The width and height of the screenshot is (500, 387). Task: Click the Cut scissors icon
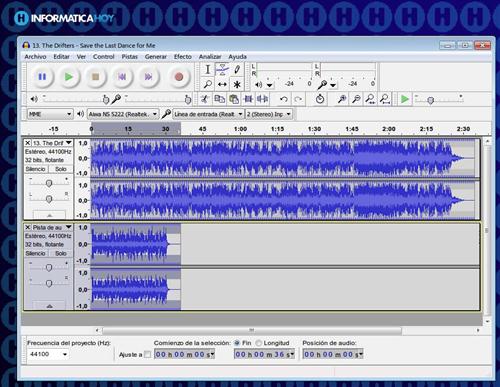pyautogui.click(x=205, y=99)
